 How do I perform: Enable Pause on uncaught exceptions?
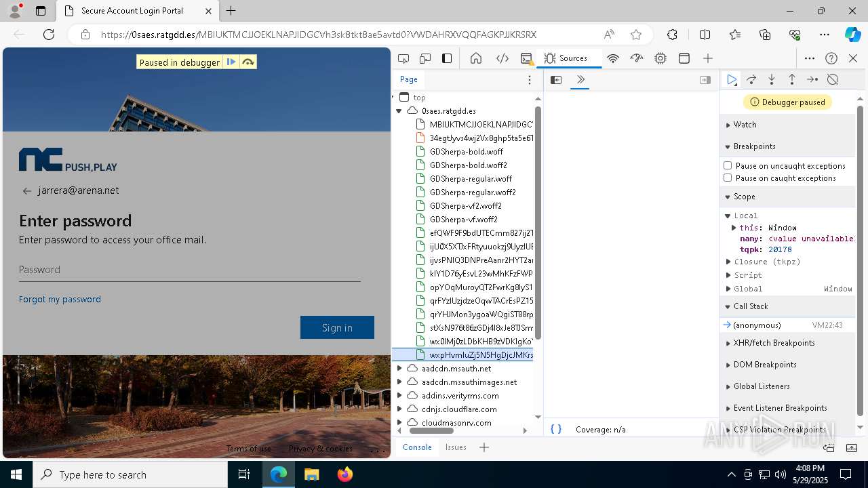pyautogui.click(x=728, y=165)
